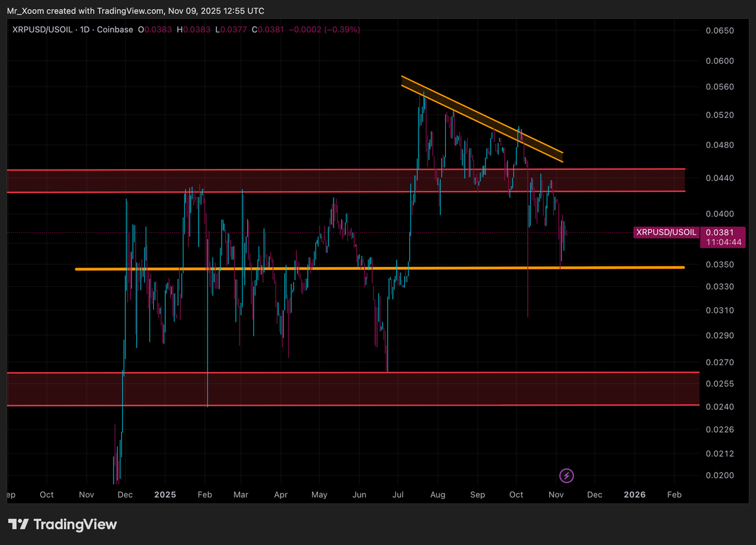Click the 0.0400 price axis label
Viewport: 756px width, 545px height.
[719, 214]
